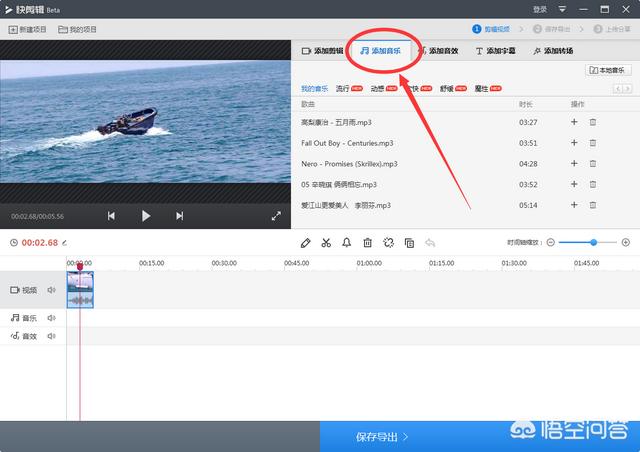Image resolution: width=640 pixels, height=452 pixels.
Task: Delete the 爱江山更爱美人 track
Action: coord(593,205)
